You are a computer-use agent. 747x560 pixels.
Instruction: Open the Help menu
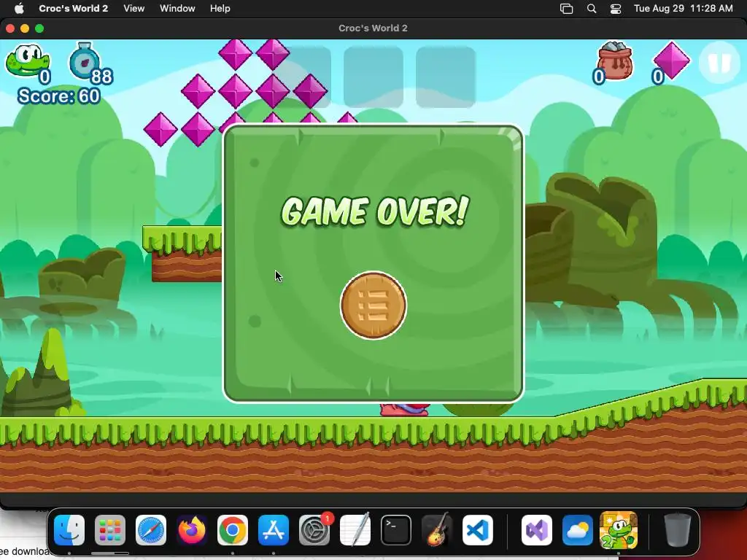[220, 9]
